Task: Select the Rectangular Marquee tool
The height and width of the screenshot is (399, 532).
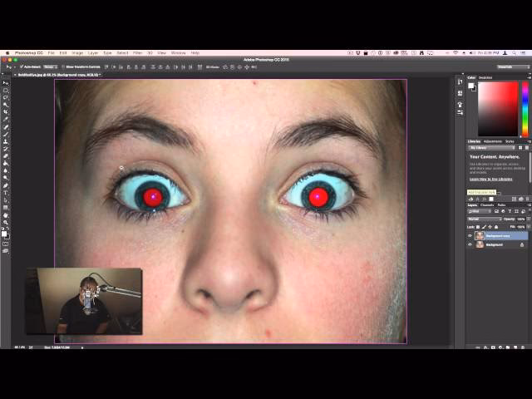Action: pos(6,91)
